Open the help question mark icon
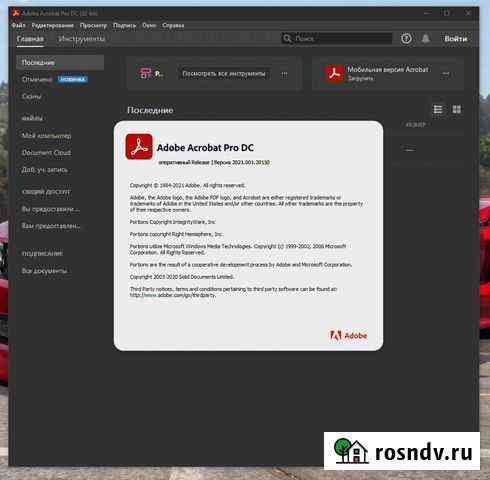This screenshot has height=480, width=490. [x=406, y=39]
